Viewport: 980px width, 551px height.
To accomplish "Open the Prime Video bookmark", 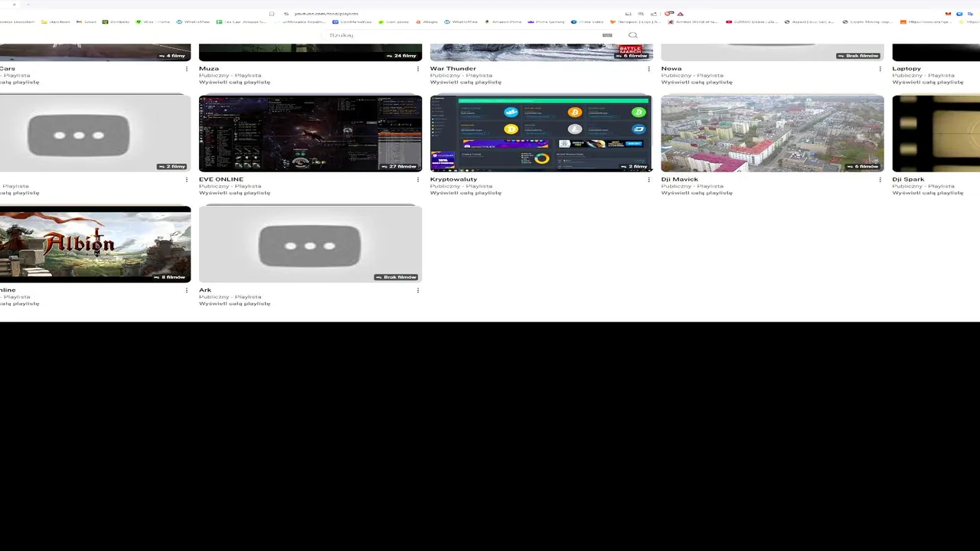I will 587,22.
